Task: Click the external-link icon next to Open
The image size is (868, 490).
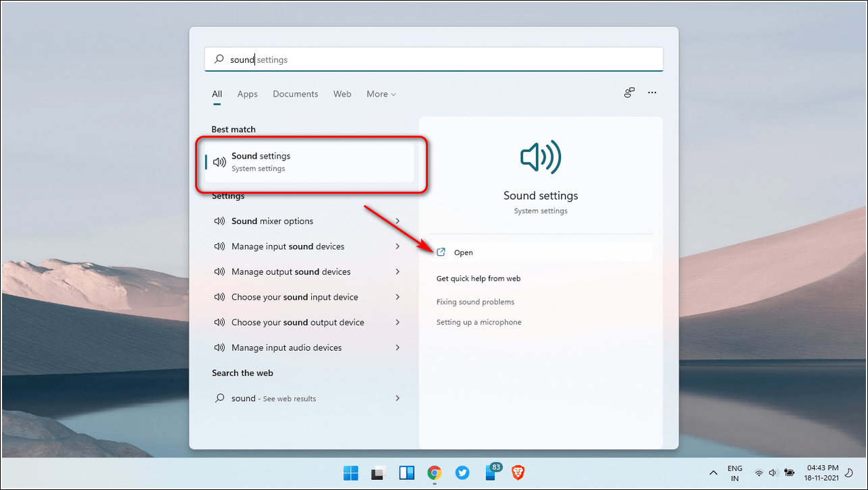Action: (441, 252)
